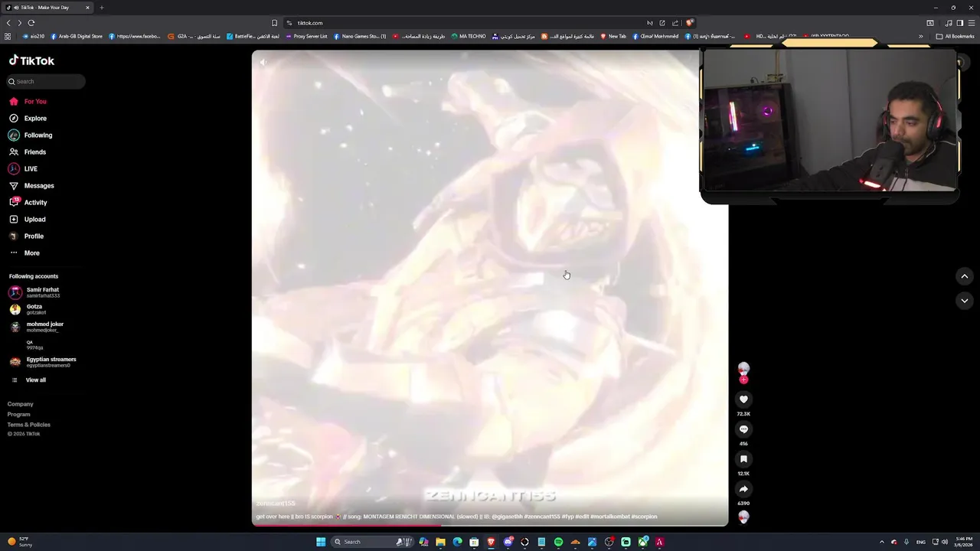Seek on the red video progress bar
Screen dimensions: 980x551
click(x=490, y=525)
